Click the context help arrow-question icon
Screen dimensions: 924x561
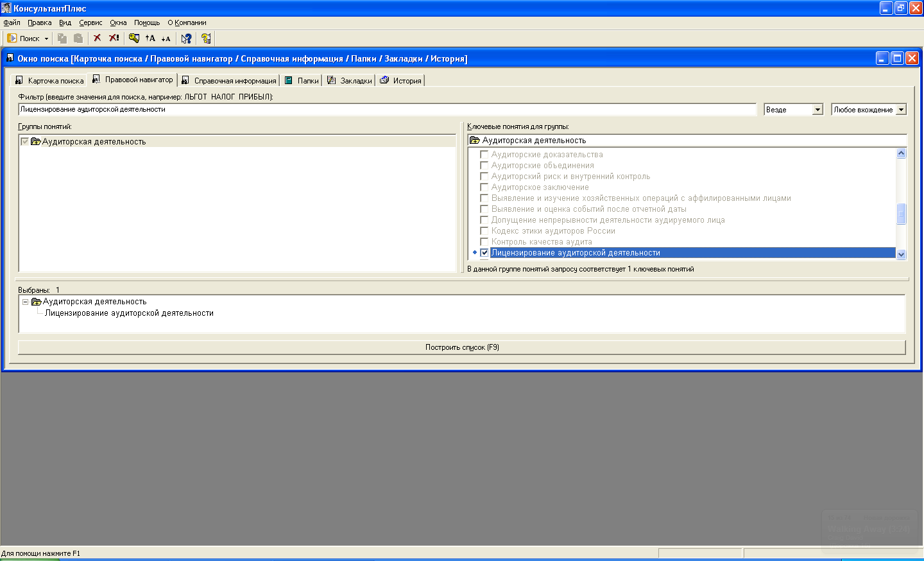pyautogui.click(x=186, y=39)
